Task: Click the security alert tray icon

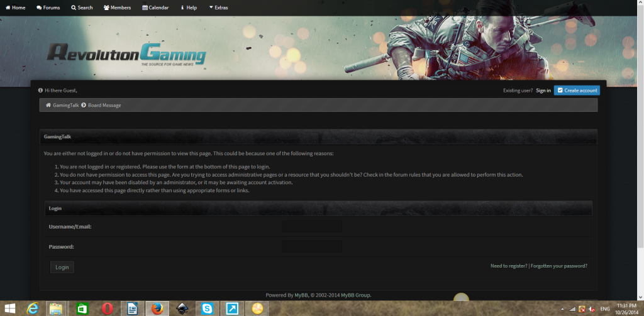Action: [582, 308]
